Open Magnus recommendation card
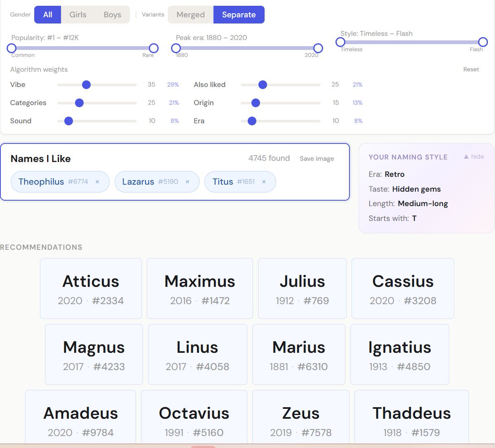Viewport: 495px width, 448px height. coord(94,354)
